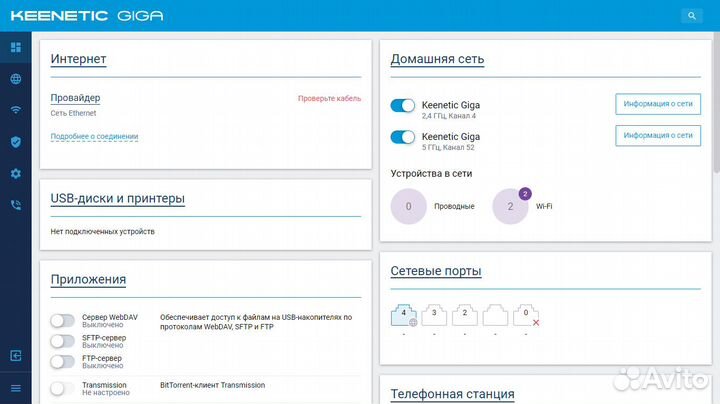The width and height of the screenshot is (720, 404).
Task: Click the Устройства в сети label
Action: [x=431, y=174]
